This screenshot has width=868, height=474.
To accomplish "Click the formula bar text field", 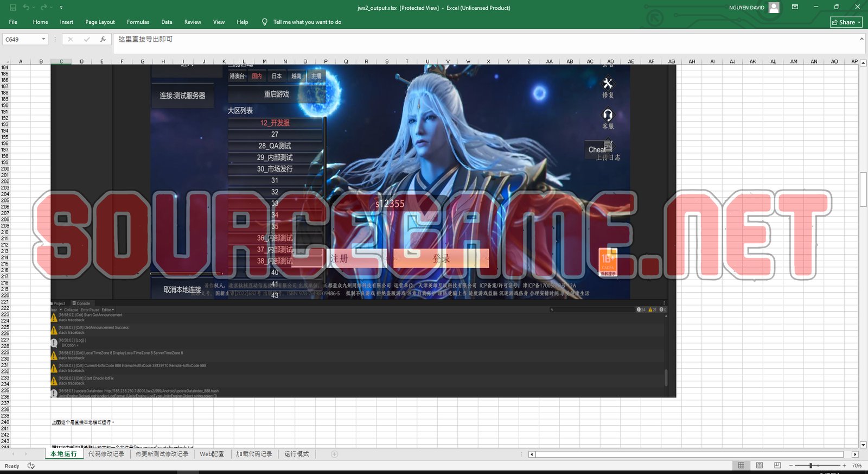I will tap(483, 39).
